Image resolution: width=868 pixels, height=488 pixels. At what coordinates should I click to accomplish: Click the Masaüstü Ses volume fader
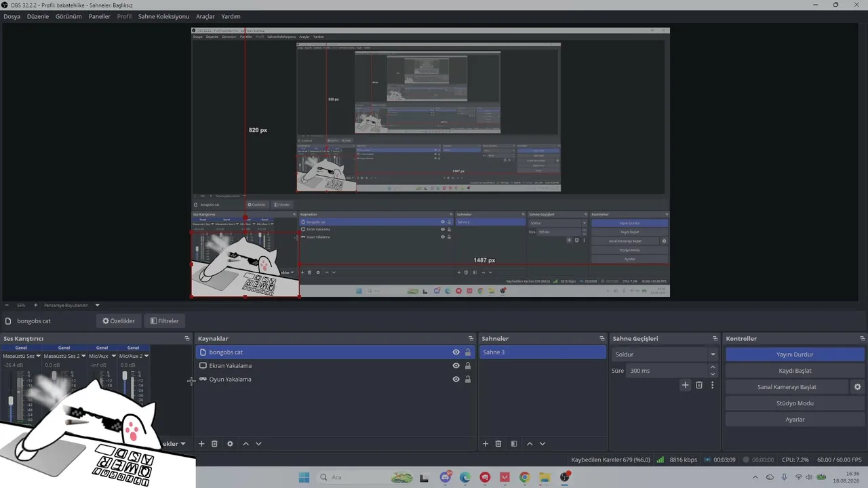coord(11,402)
